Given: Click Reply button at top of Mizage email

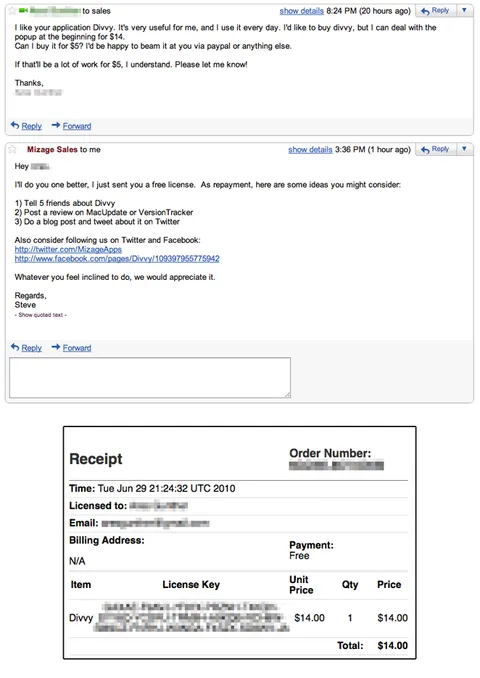Looking at the screenshot, I should pos(435,149).
